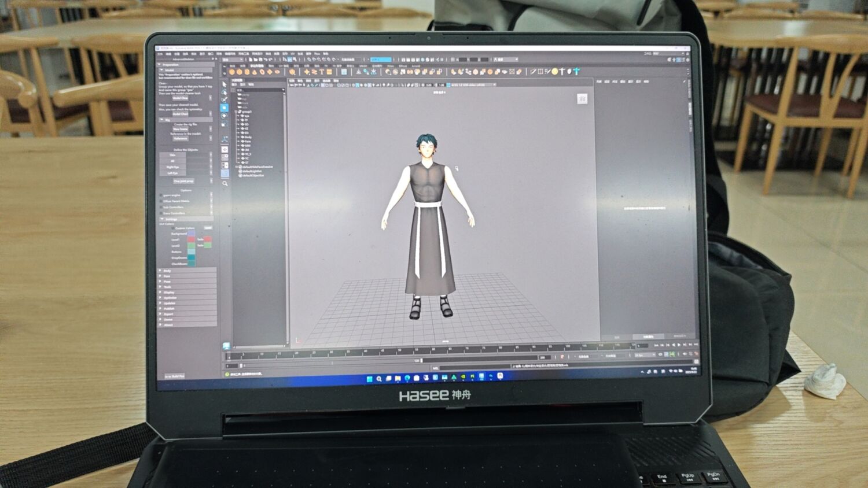Tick the game-engine option checkbox
The image size is (868, 488).
tap(161, 195)
